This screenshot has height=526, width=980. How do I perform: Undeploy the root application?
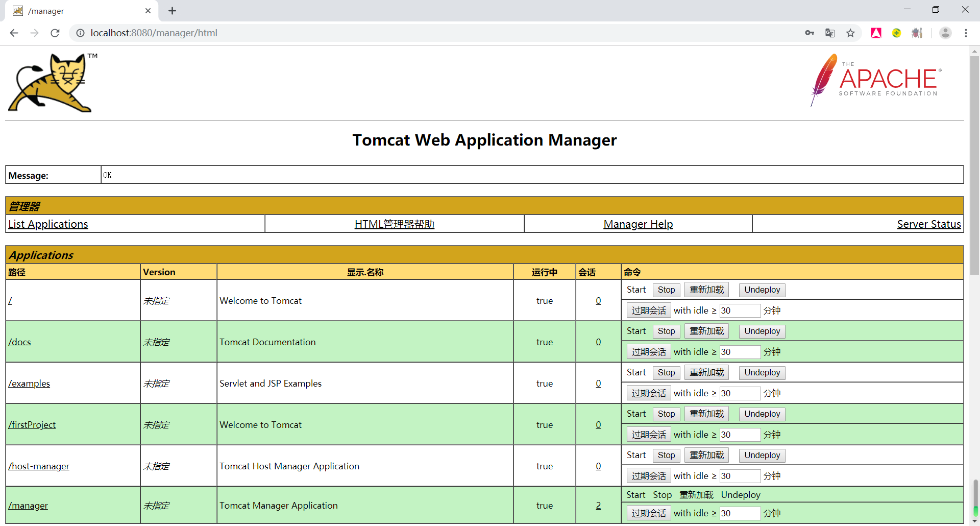(x=762, y=290)
